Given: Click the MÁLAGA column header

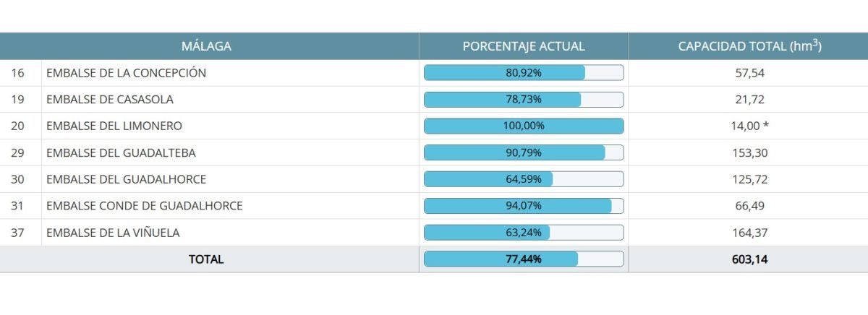Looking at the screenshot, I should pyautogui.click(x=206, y=46).
